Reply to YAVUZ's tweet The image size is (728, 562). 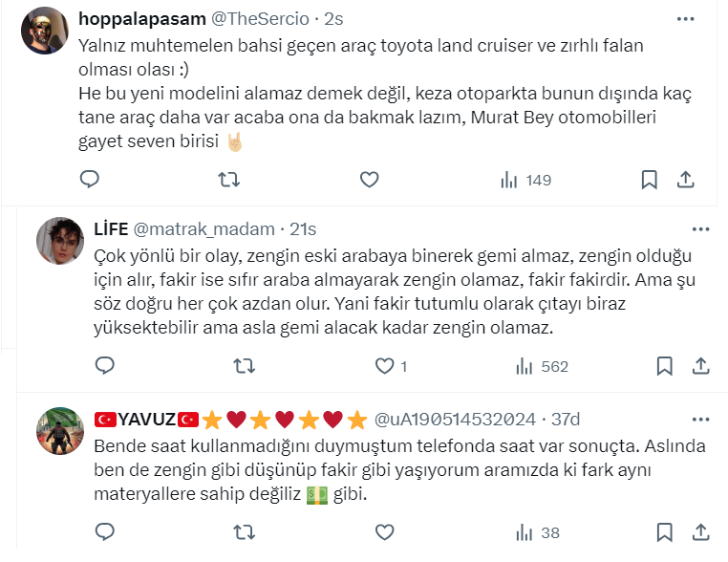point(106,531)
